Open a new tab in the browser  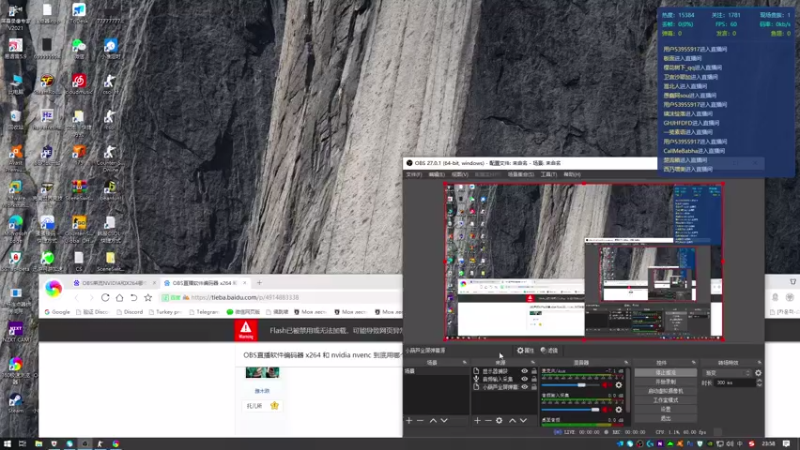click(x=259, y=283)
